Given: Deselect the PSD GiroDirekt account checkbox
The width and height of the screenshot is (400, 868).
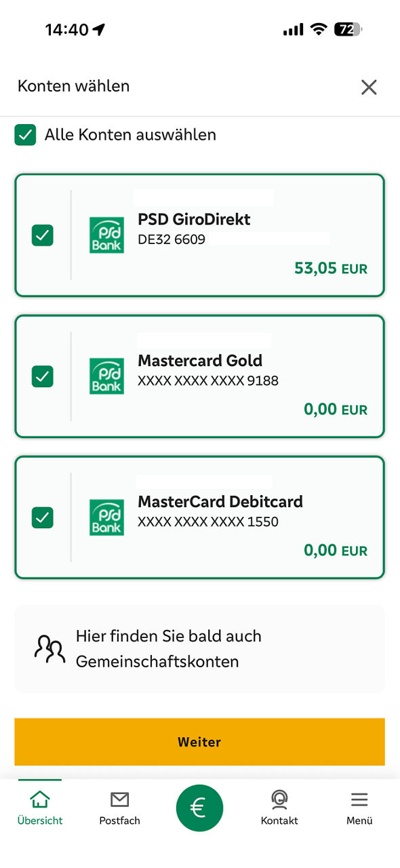Looking at the screenshot, I should (x=42, y=235).
